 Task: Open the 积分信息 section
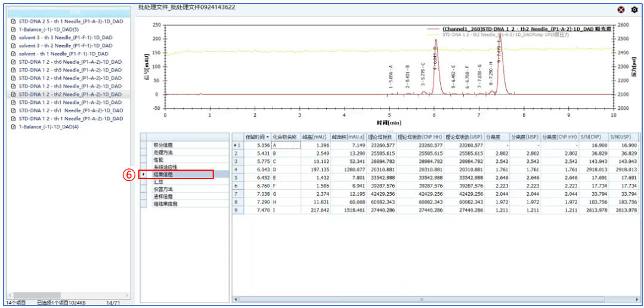point(163,145)
